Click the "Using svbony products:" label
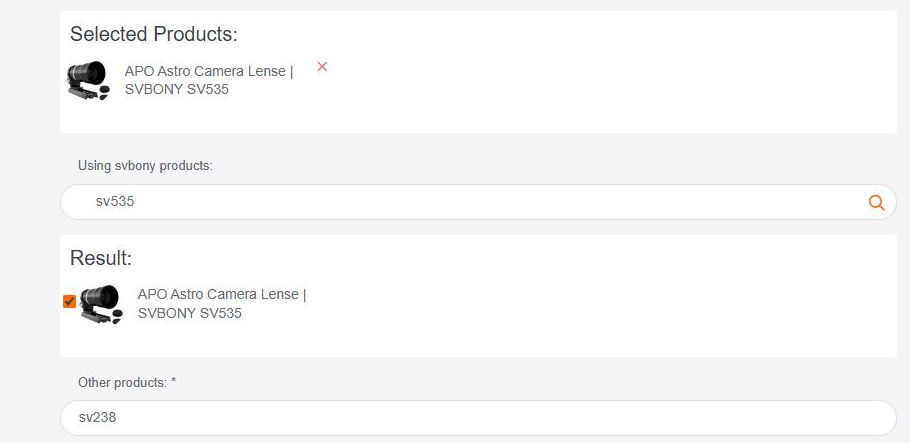This screenshot has height=443, width=910. (x=145, y=166)
